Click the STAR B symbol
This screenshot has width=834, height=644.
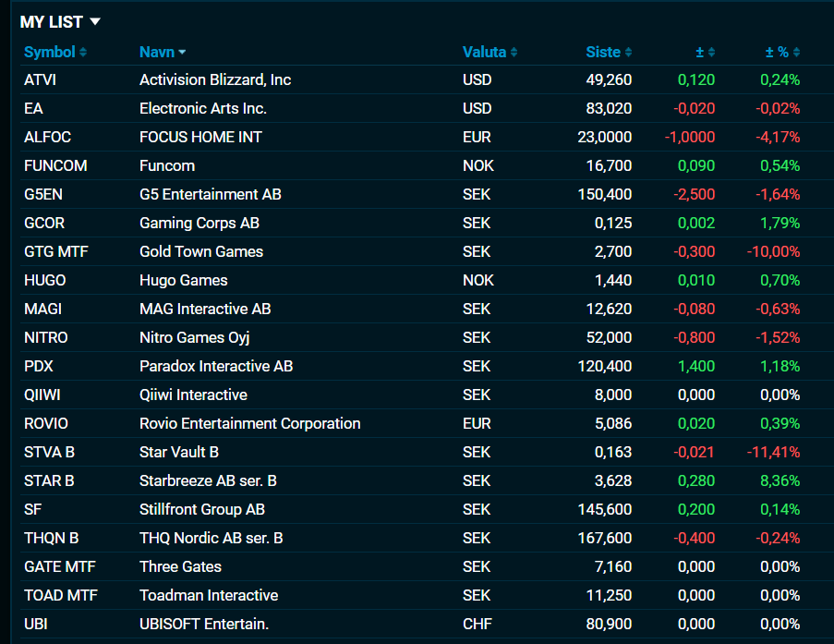[x=49, y=481]
